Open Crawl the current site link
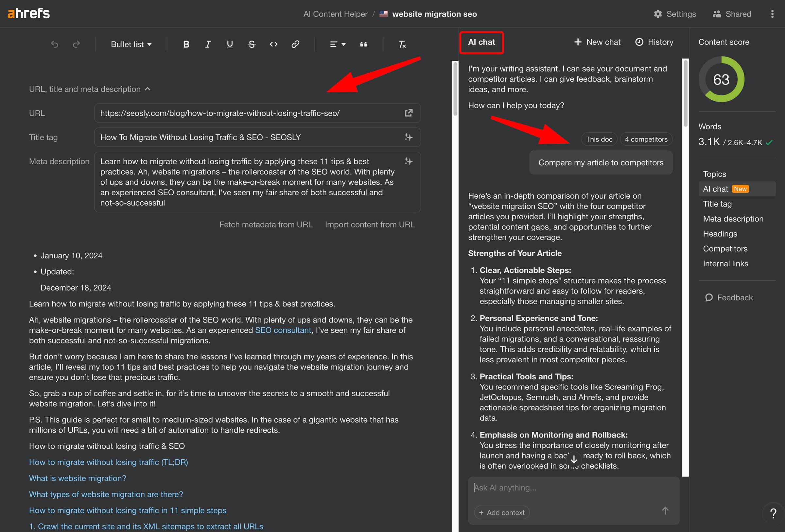This screenshot has width=785, height=532. pos(146,526)
